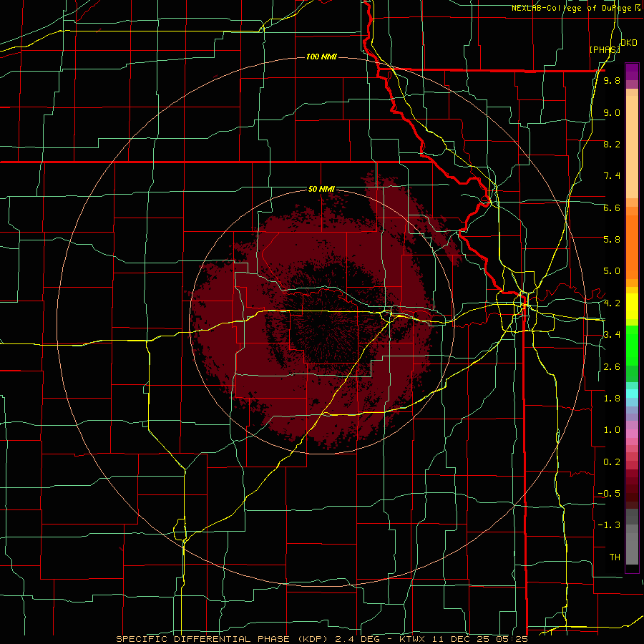Screen dimensions: 644x644
Task: Click the bright green color bar segment
Action: click(x=632, y=345)
